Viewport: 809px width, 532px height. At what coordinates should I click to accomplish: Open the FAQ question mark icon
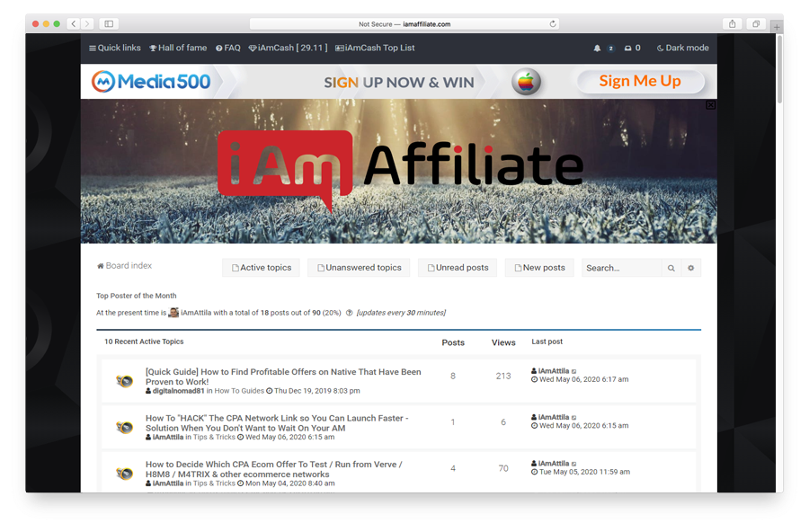220,48
